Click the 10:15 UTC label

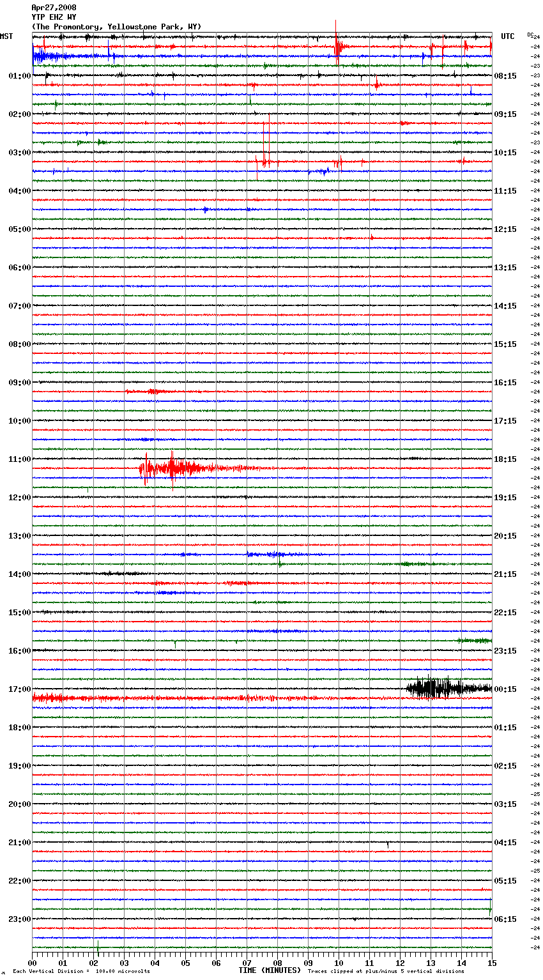505,153
